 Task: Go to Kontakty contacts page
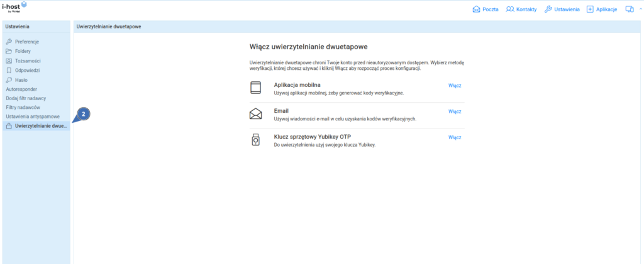(x=521, y=9)
